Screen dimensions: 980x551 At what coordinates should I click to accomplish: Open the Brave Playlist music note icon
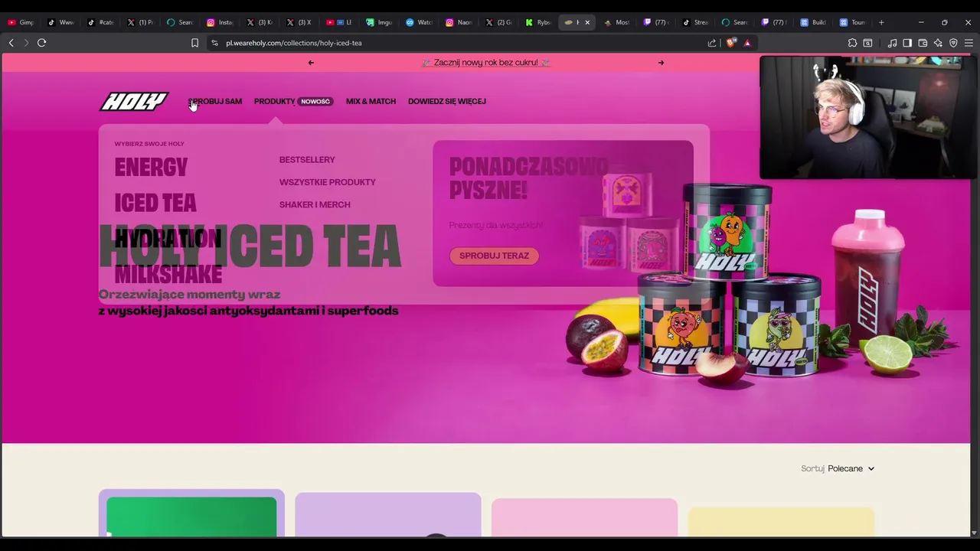pyautogui.click(x=892, y=43)
